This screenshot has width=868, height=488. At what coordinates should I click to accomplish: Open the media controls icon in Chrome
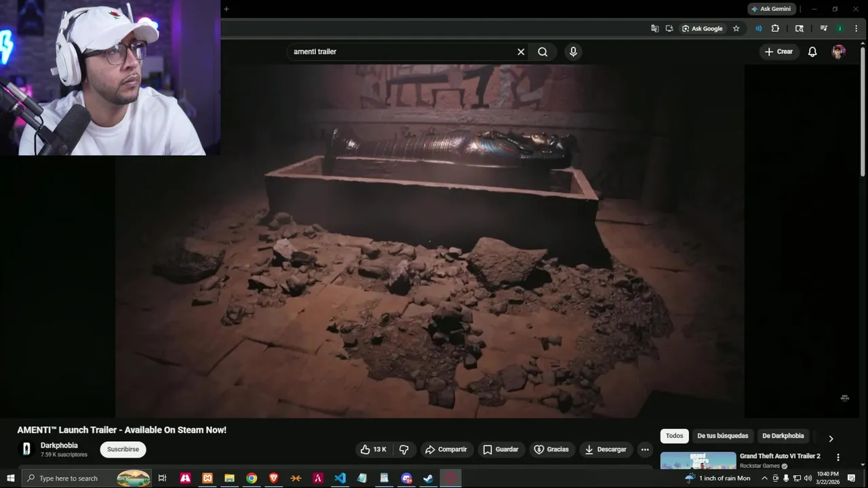[823, 28]
